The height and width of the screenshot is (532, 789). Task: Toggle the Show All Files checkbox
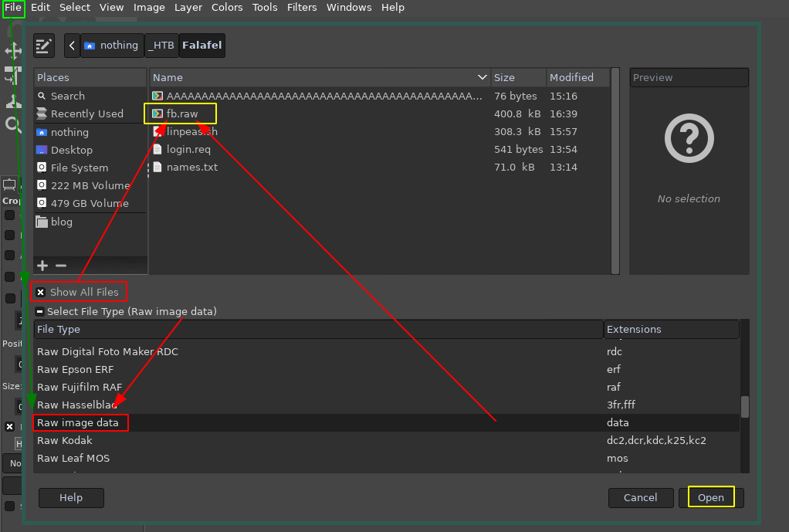41,293
